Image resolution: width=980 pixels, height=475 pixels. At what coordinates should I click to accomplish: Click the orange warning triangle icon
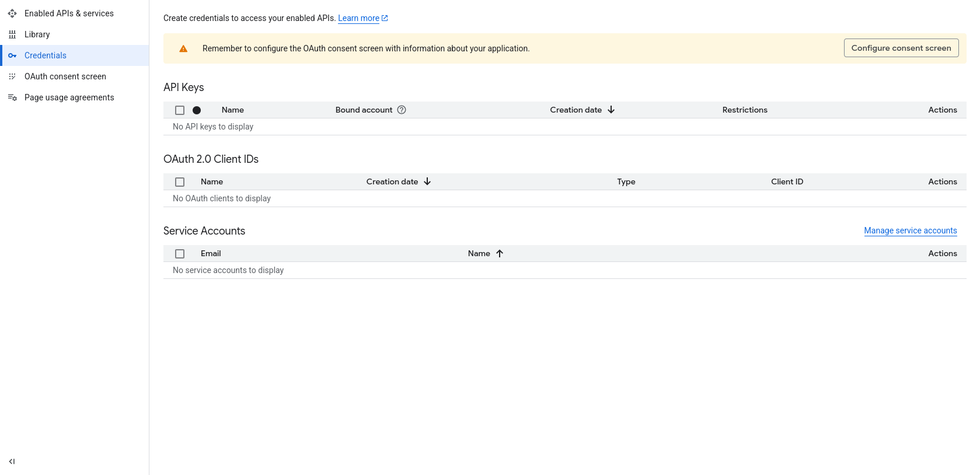[x=183, y=48]
